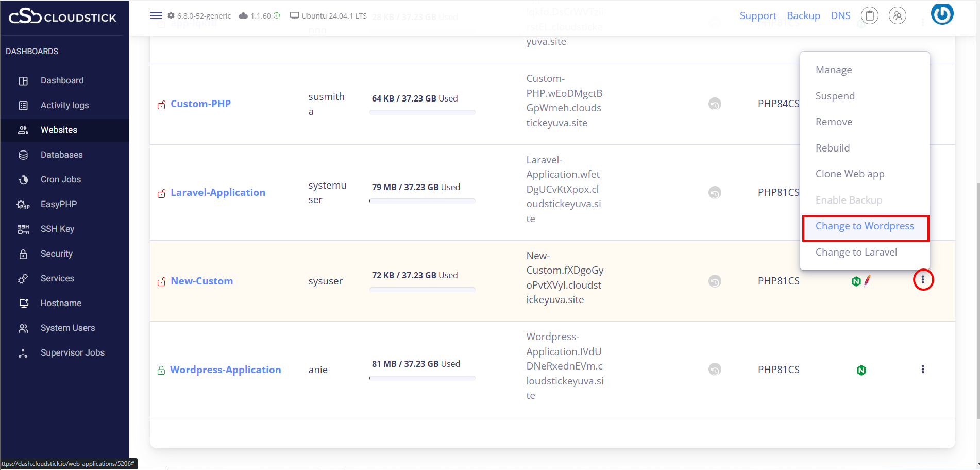This screenshot has width=980, height=470.
Task: Click the lock icon beside Wordpress-Application
Action: 161,370
